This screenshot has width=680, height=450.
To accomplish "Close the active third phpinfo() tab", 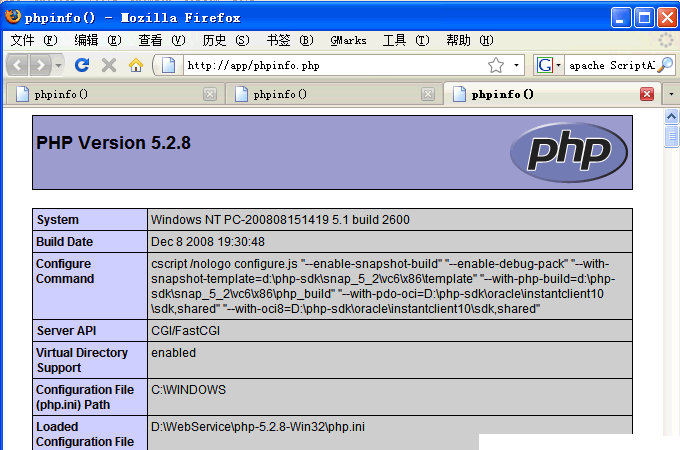I will (646, 94).
